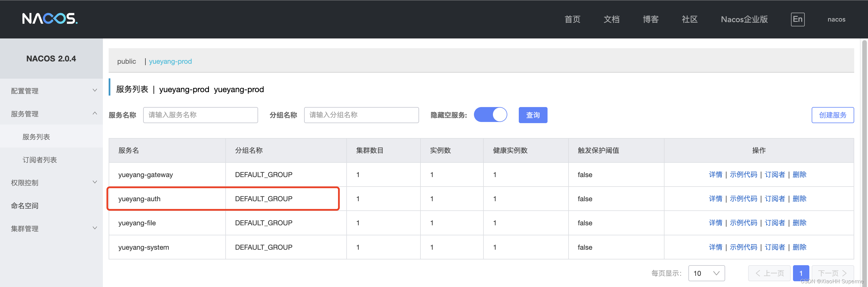Screen dimensions: 868x287
Task: Open the 文档 nav item
Action: (x=612, y=19)
